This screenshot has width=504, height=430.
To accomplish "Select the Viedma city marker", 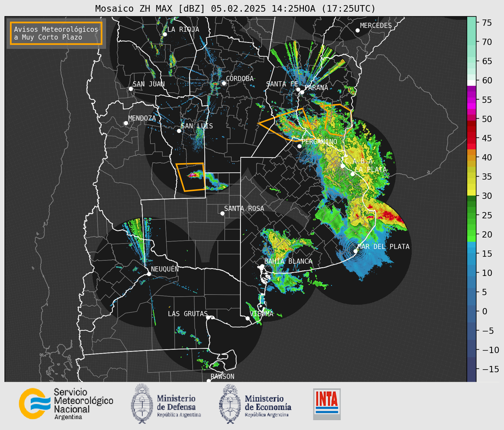I will click(x=247, y=318).
